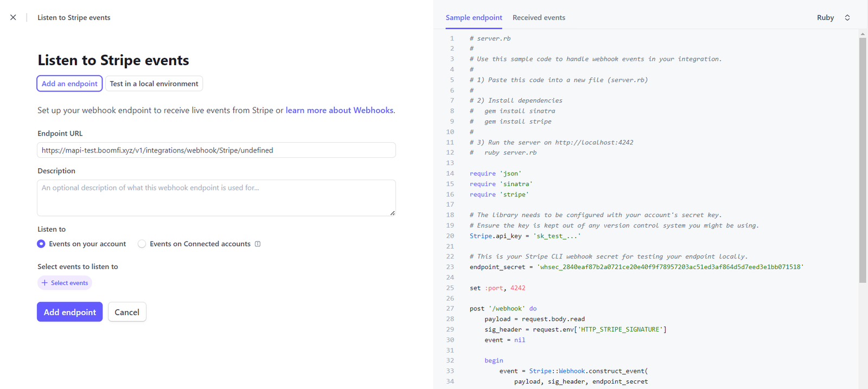Click the plus icon in Select events
Image resolution: width=868 pixels, height=389 pixels.
pos(44,283)
